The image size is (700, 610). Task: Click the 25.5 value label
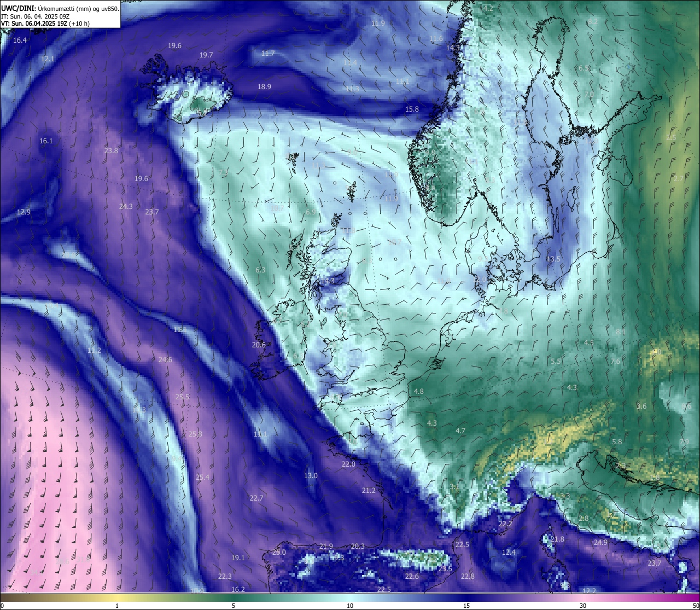(182, 397)
